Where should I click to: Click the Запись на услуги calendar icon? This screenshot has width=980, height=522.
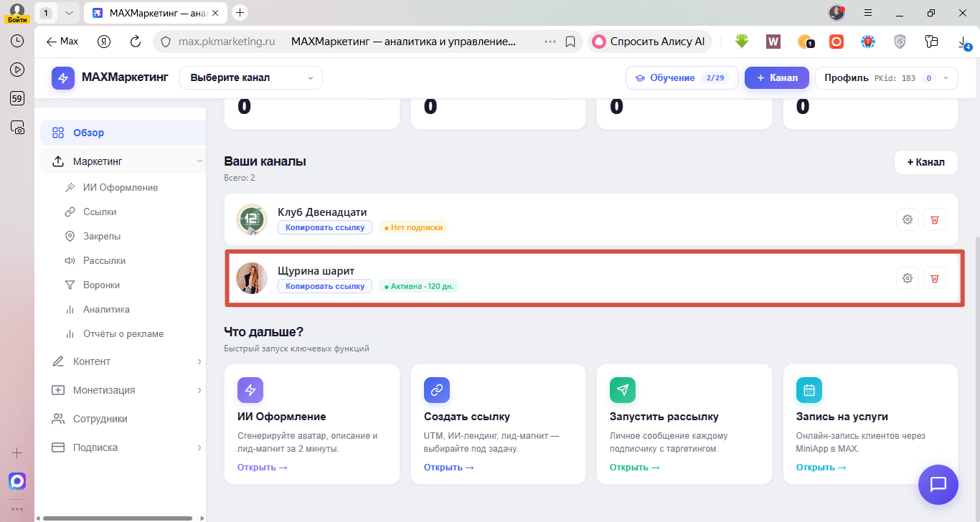(x=809, y=390)
